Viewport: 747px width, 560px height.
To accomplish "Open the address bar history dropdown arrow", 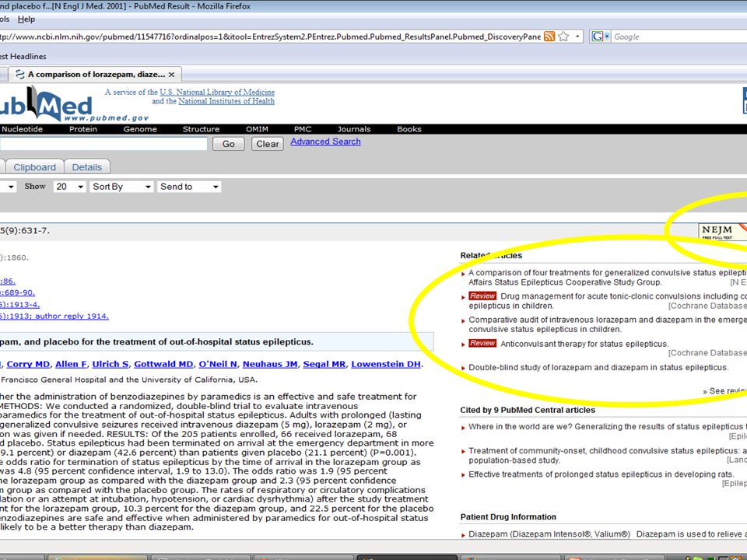I will tap(577, 37).
